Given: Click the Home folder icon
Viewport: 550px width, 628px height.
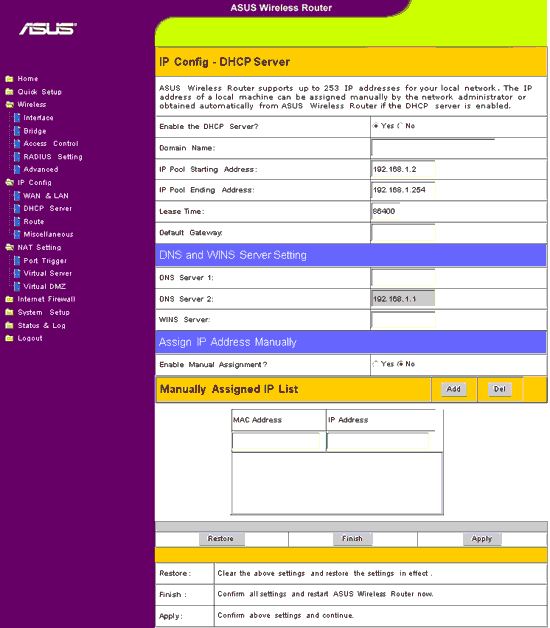Looking at the screenshot, I should (x=9, y=79).
